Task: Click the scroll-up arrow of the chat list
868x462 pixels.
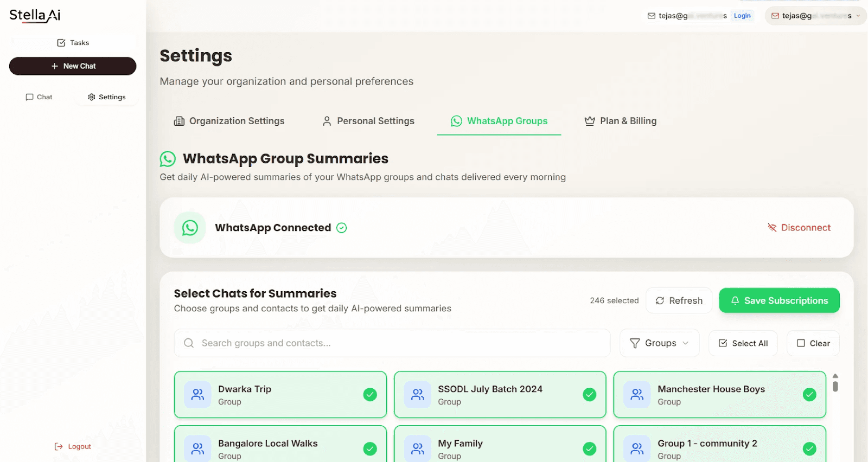Action: tap(835, 376)
